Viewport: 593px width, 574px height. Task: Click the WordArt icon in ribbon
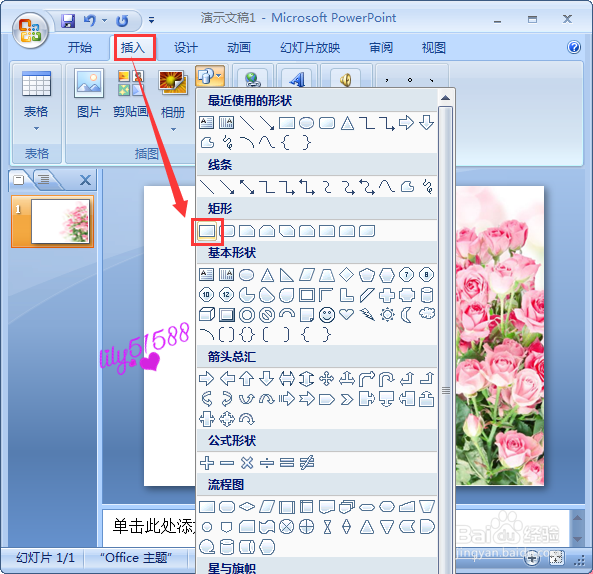297,79
